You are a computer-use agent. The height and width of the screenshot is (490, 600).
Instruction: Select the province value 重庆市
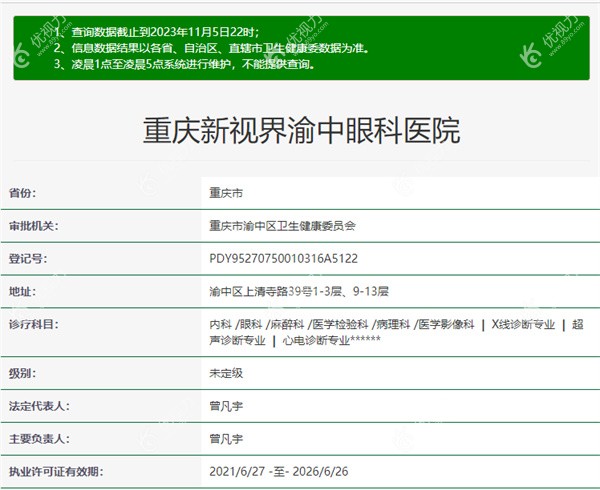(x=226, y=193)
